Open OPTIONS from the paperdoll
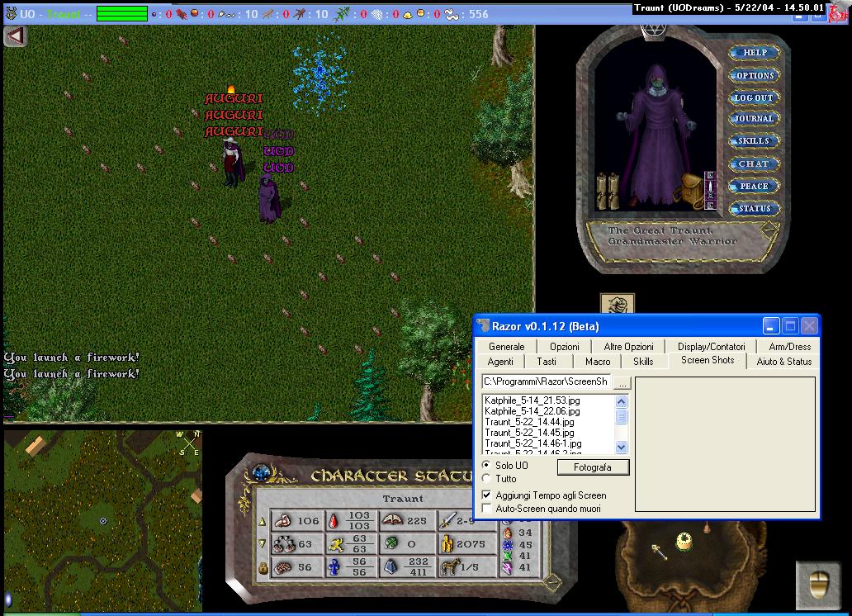 (755, 75)
